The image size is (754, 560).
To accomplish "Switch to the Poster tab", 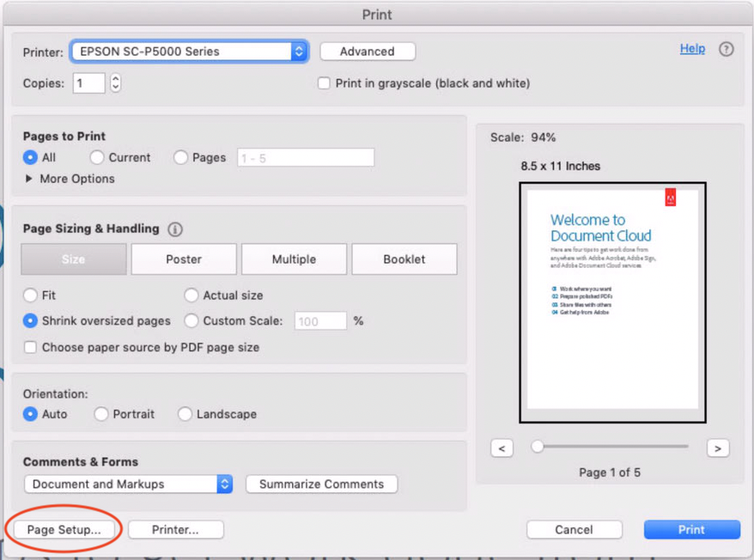I will (184, 259).
